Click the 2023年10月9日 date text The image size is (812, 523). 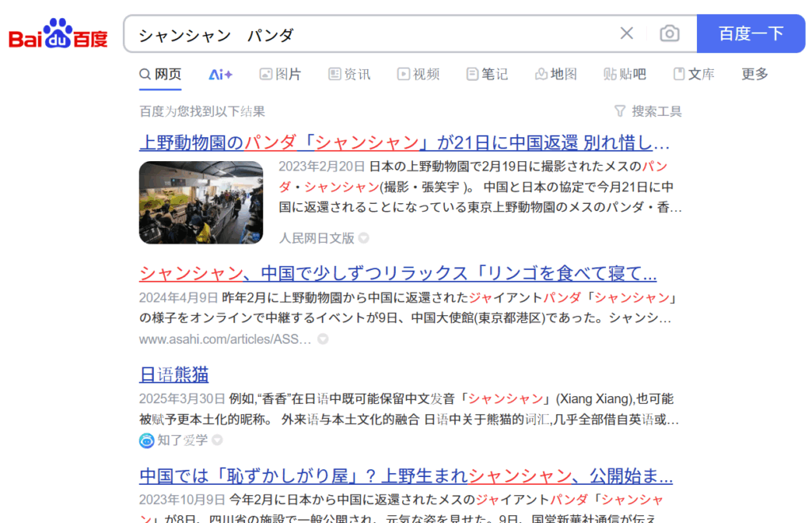tap(182, 500)
